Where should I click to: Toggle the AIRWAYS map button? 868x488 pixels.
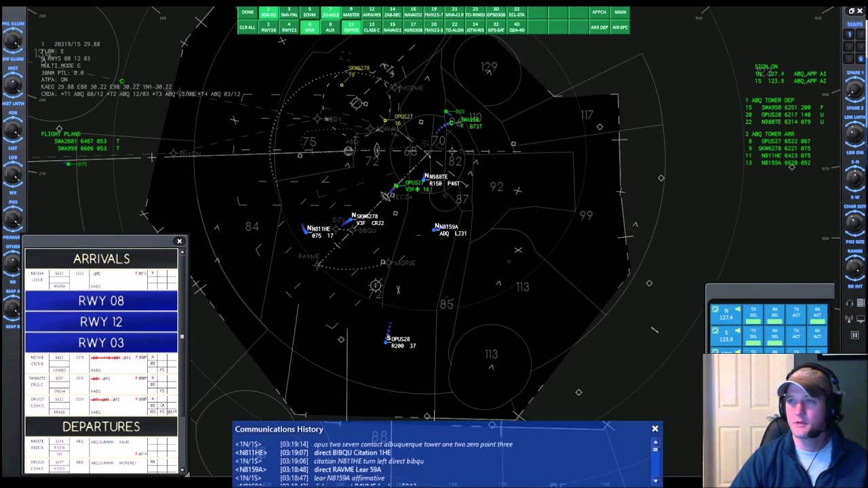372,13
